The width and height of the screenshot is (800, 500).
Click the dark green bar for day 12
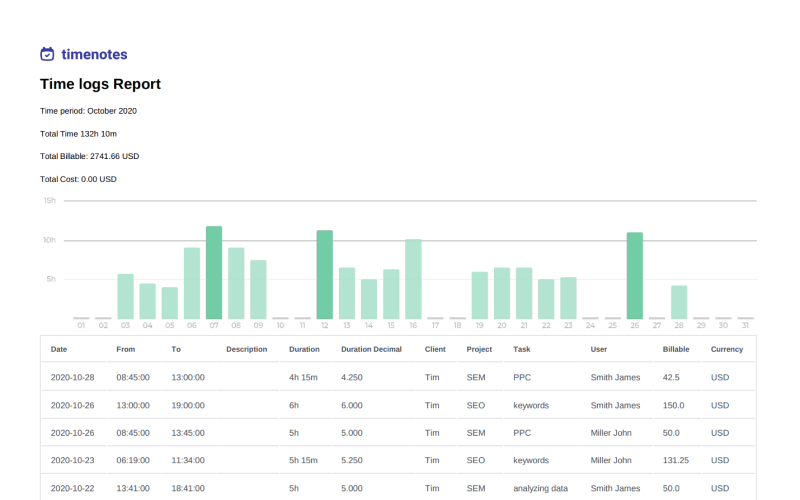point(324,275)
